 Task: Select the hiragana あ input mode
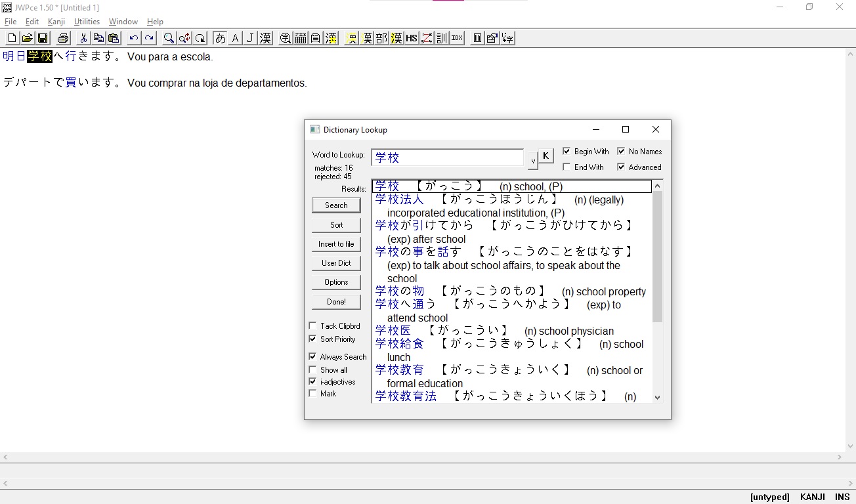[x=220, y=38]
